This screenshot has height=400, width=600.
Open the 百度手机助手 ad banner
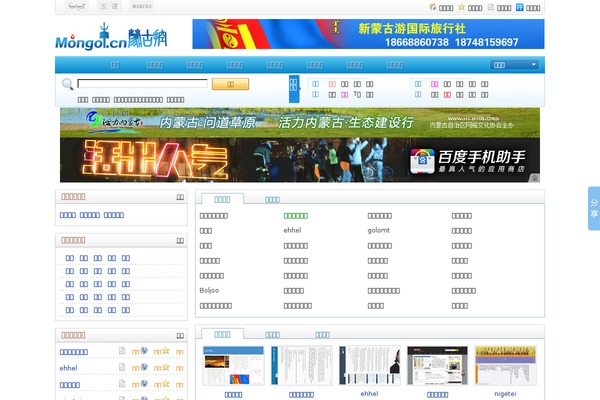[300, 160]
